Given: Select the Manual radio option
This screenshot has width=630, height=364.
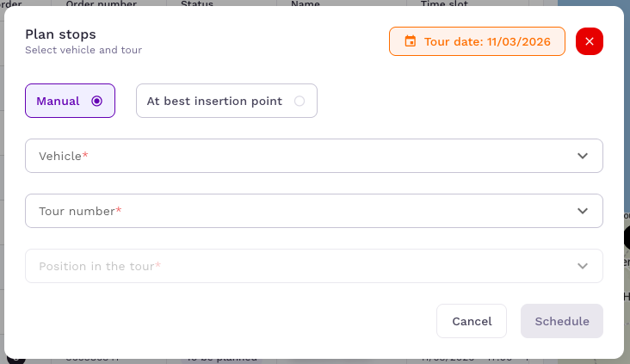Looking at the screenshot, I should 97,101.
